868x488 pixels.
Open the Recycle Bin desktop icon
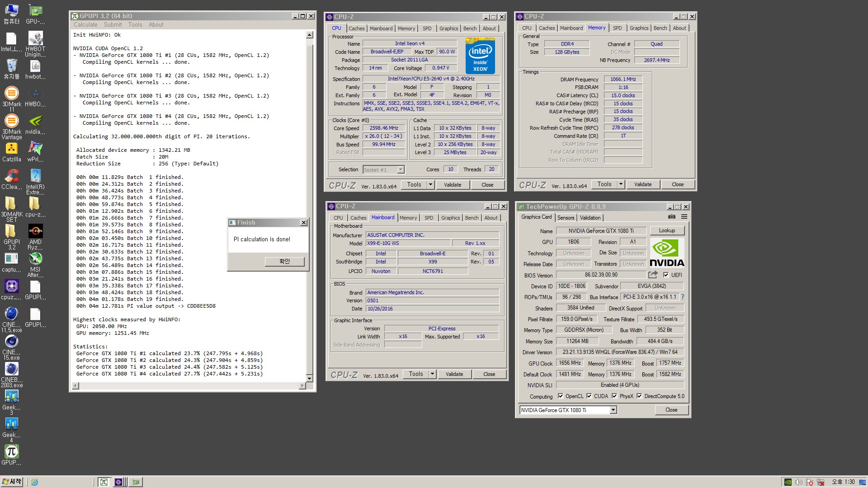point(12,69)
